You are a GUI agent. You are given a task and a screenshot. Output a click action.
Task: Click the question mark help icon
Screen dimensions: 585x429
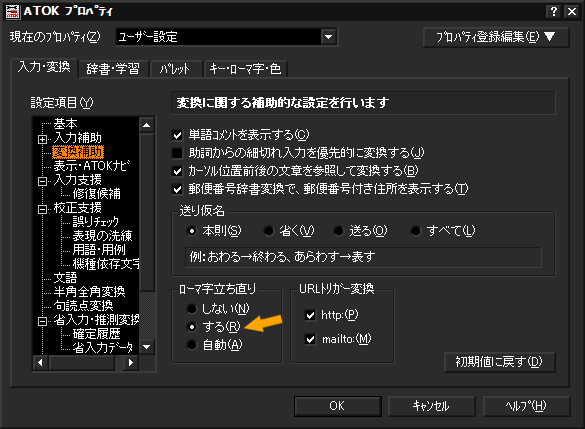tap(554, 12)
